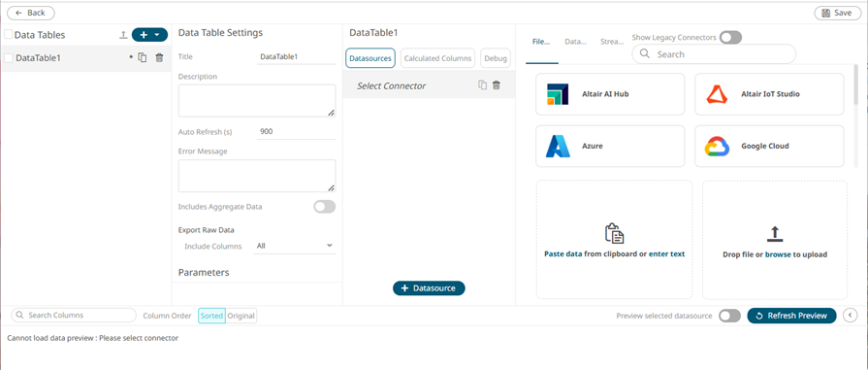Select the DataTable1 row in Data Tables
This screenshot has height=370, width=868.
pyautogui.click(x=85, y=57)
